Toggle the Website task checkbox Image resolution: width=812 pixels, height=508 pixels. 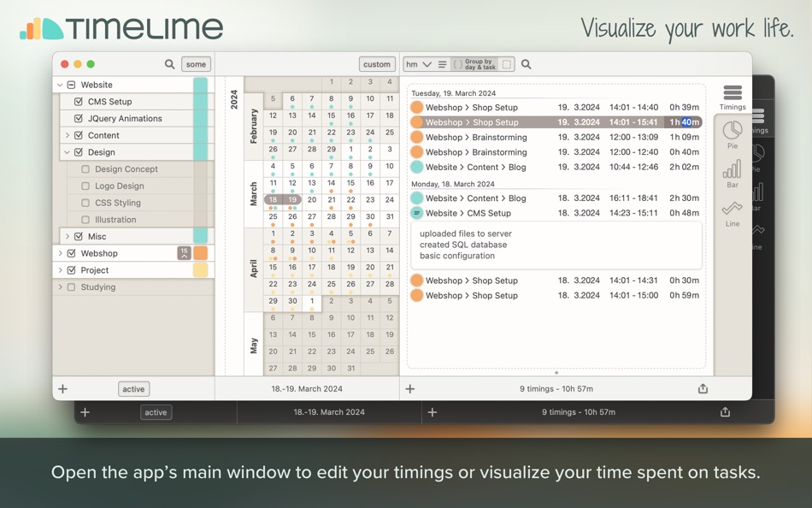72,85
